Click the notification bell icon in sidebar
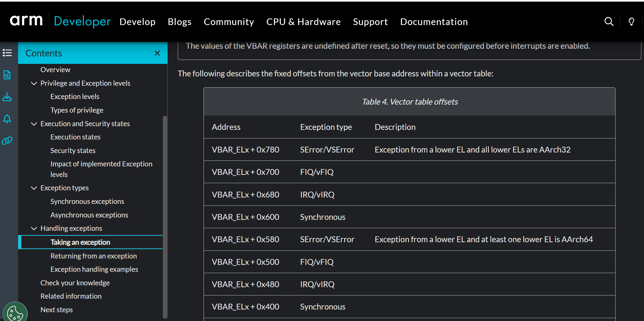The height and width of the screenshot is (321, 644). (7, 119)
